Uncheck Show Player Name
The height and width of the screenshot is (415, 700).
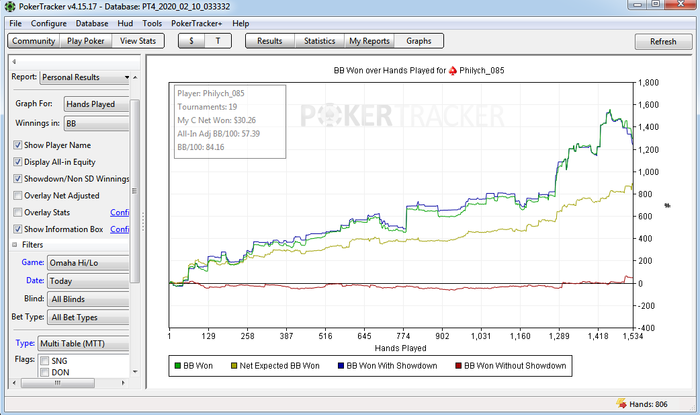18,145
